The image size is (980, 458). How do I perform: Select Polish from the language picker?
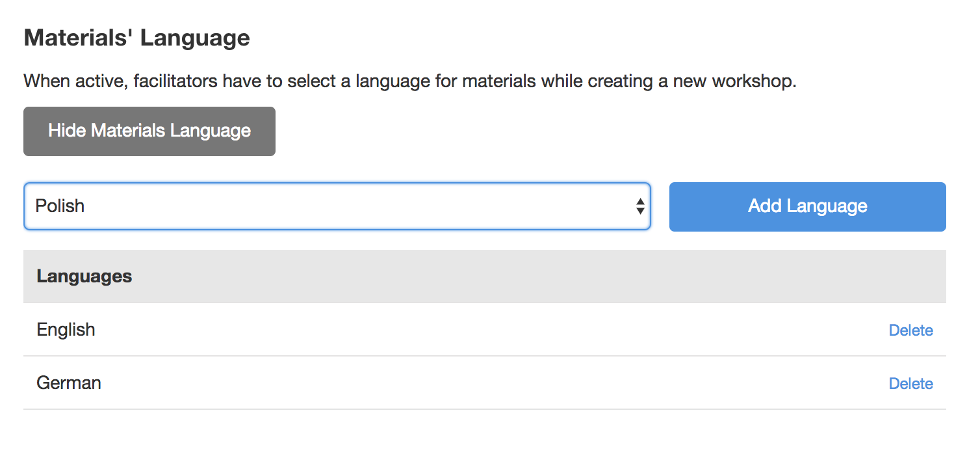coord(337,206)
